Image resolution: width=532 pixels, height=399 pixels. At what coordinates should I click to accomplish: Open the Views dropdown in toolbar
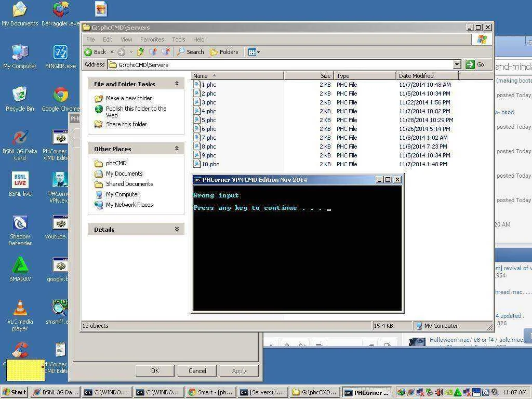coord(254,52)
